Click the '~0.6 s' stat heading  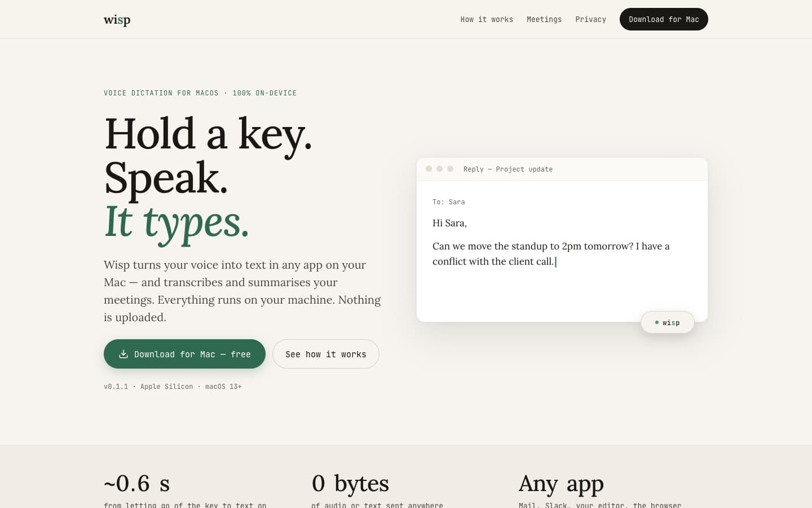137,484
